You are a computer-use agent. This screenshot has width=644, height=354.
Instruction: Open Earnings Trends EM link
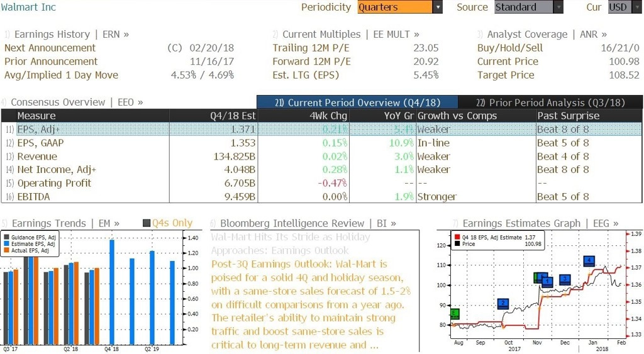point(61,223)
